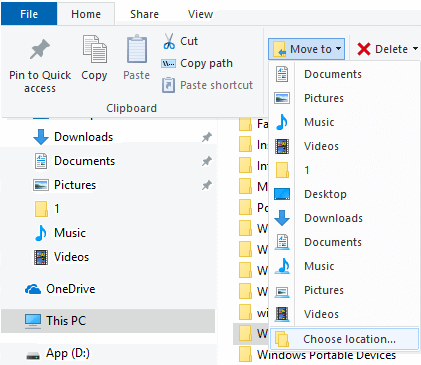
Task: Select Videos label in navigation pane
Action: tap(72, 257)
